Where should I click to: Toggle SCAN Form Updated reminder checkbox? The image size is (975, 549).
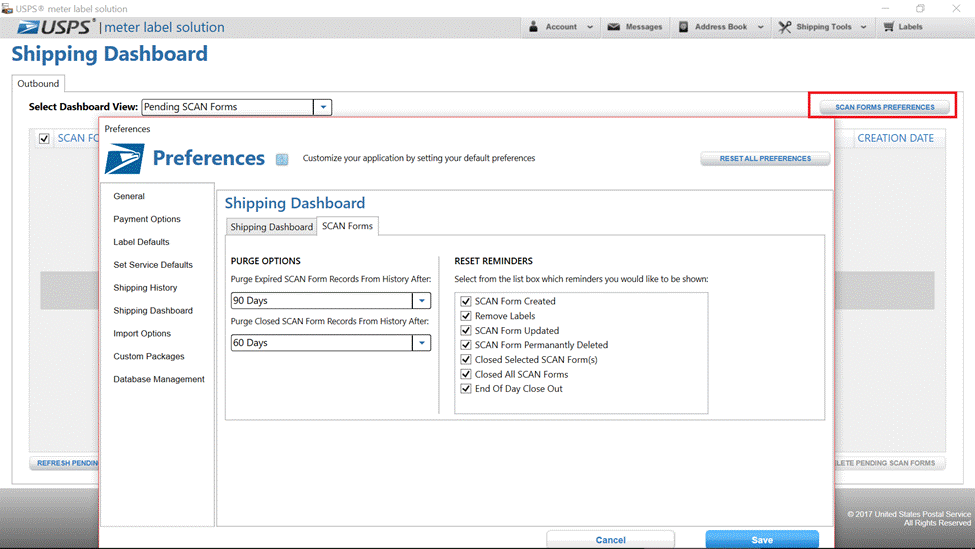[x=466, y=330]
